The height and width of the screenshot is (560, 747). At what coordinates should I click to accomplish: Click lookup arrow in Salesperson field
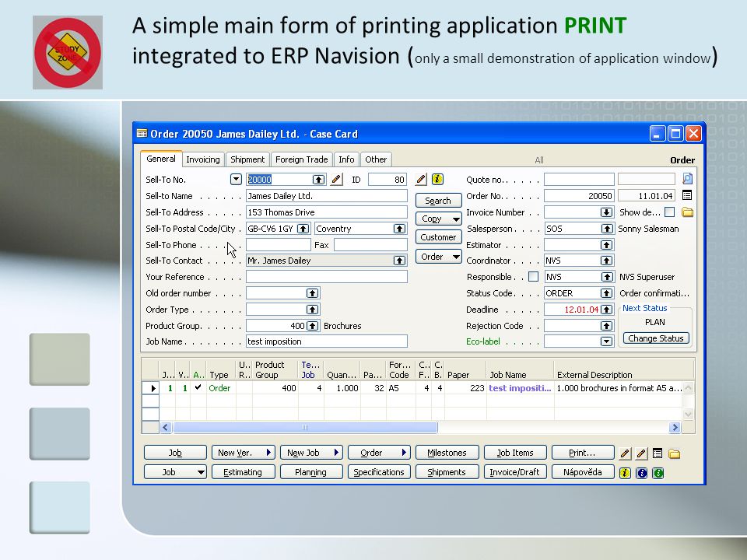606,229
